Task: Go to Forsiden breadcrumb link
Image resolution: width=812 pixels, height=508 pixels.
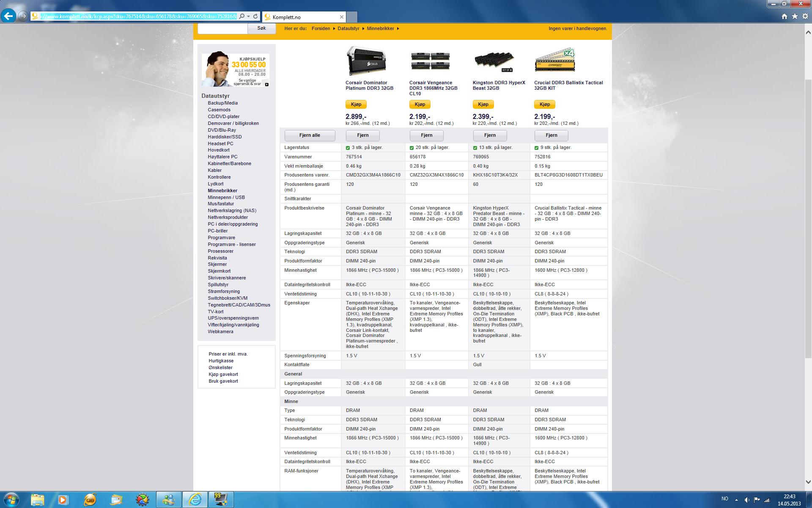Action: point(321,29)
